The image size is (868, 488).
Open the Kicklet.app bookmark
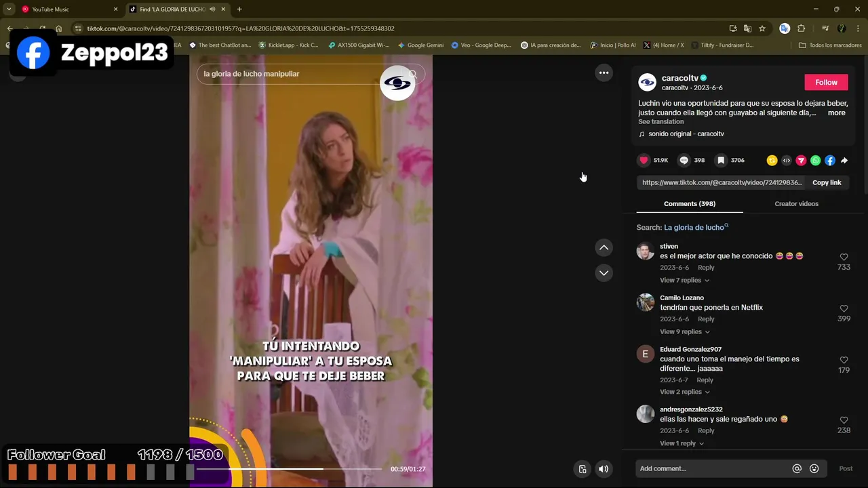click(288, 45)
